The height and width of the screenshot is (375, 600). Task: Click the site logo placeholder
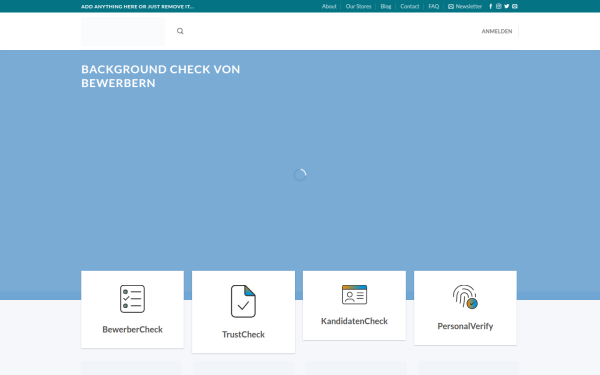tap(123, 31)
